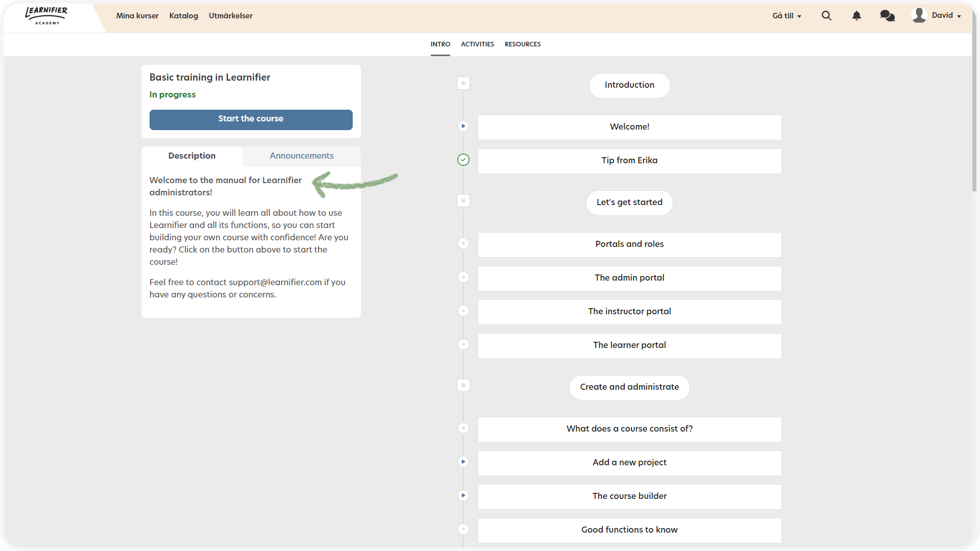Click status circle beside Portals and roles

pos(463,244)
